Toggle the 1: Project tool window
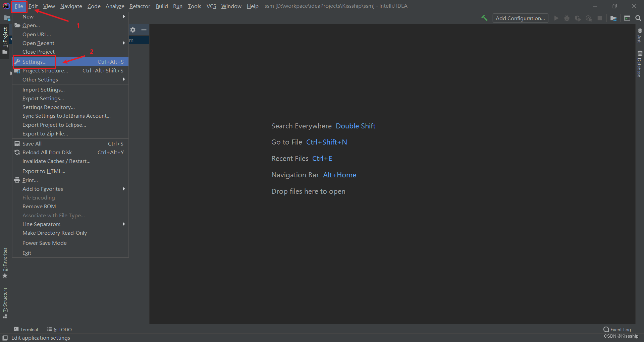The image size is (644, 342). (x=5, y=40)
